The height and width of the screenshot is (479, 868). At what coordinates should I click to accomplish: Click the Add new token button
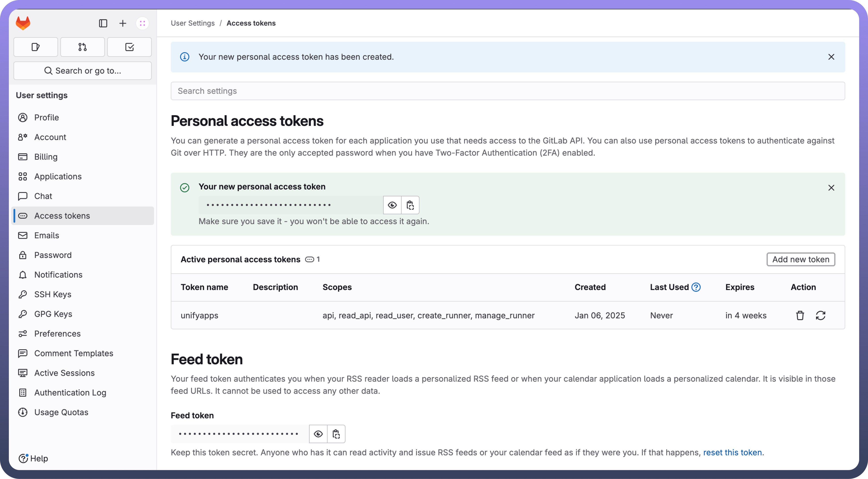tap(801, 260)
